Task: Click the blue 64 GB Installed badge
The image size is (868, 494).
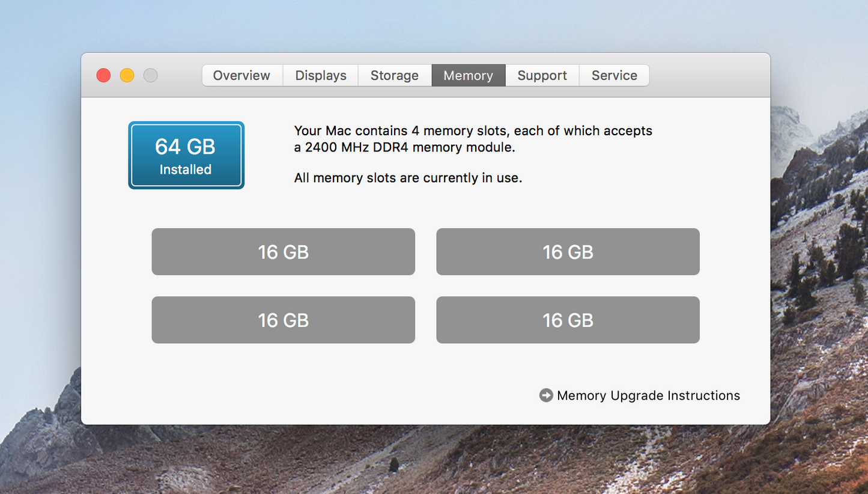Action: [x=186, y=156]
